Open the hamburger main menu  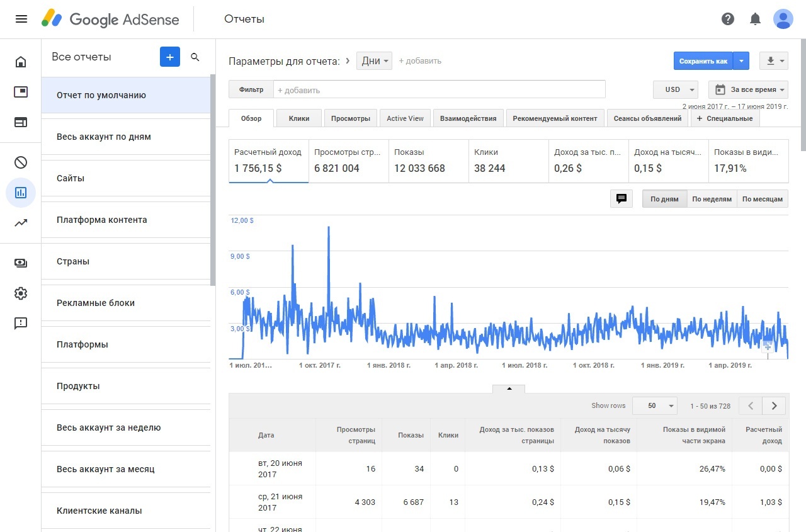[21, 19]
